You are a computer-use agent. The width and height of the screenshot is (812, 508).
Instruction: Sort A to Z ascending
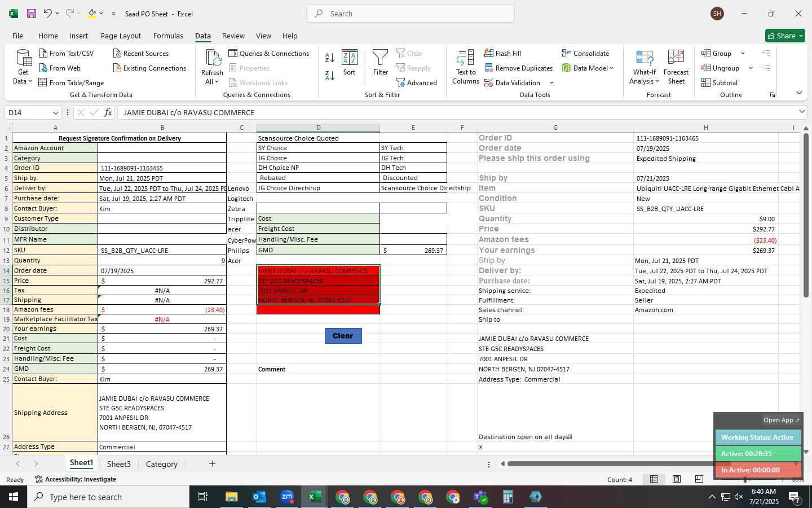click(x=330, y=57)
